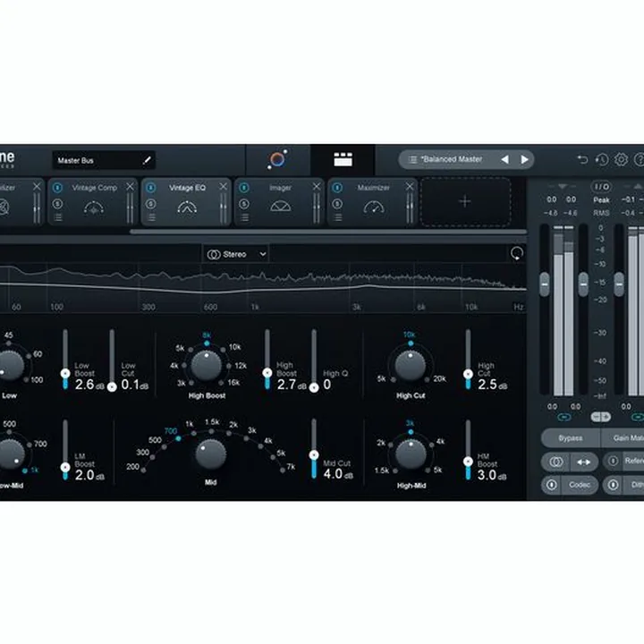Click the HM Boost slider handle
This screenshot has height=644, width=644.
pos(468,462)
